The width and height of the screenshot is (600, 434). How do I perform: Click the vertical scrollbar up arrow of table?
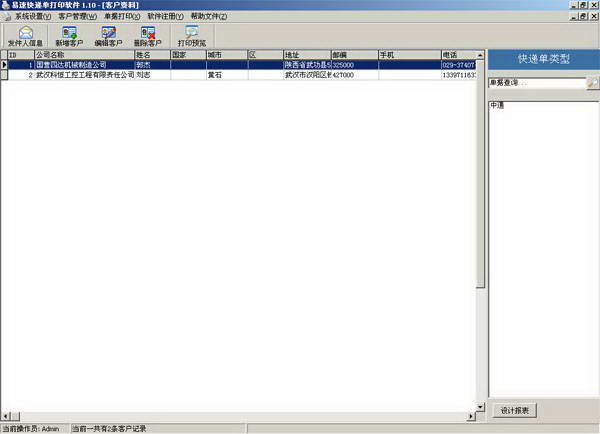point(480,54)
